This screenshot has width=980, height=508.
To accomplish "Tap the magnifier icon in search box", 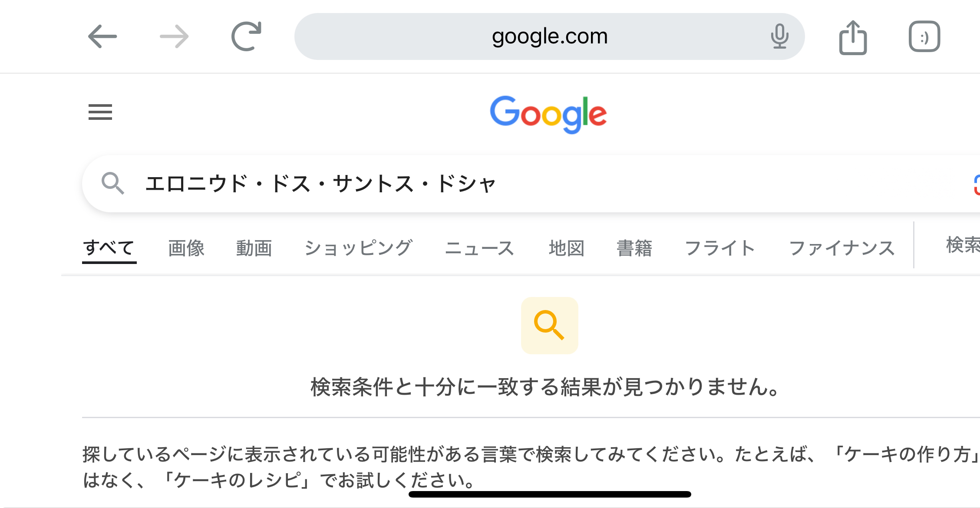I will [x=113, y=183].
